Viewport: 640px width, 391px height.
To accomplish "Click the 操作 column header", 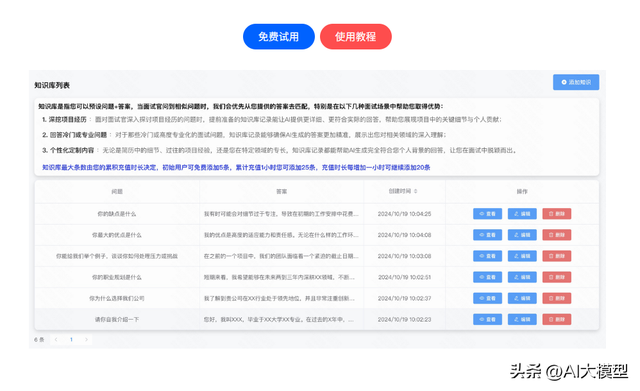I will [522, 191].
